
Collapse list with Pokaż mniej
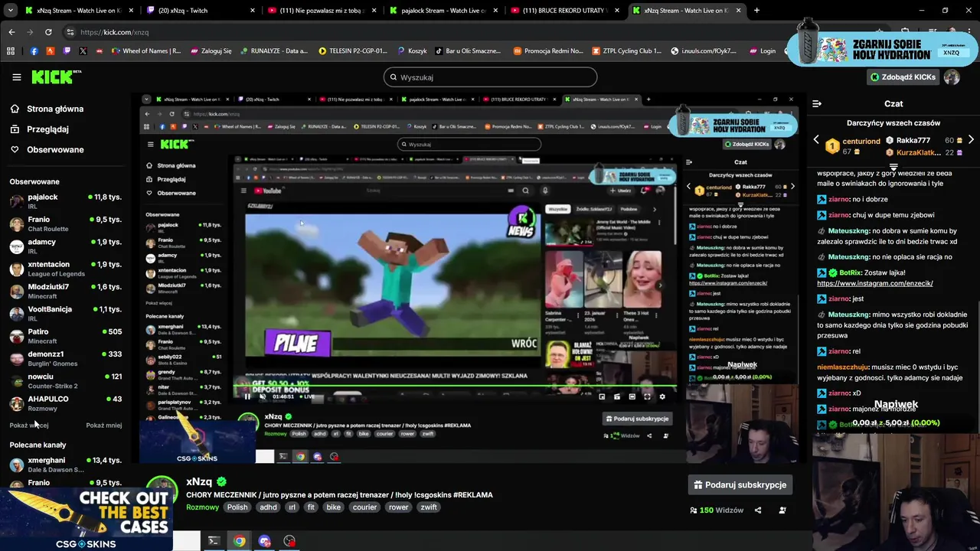pyautogui.click(x=103, y=425)
